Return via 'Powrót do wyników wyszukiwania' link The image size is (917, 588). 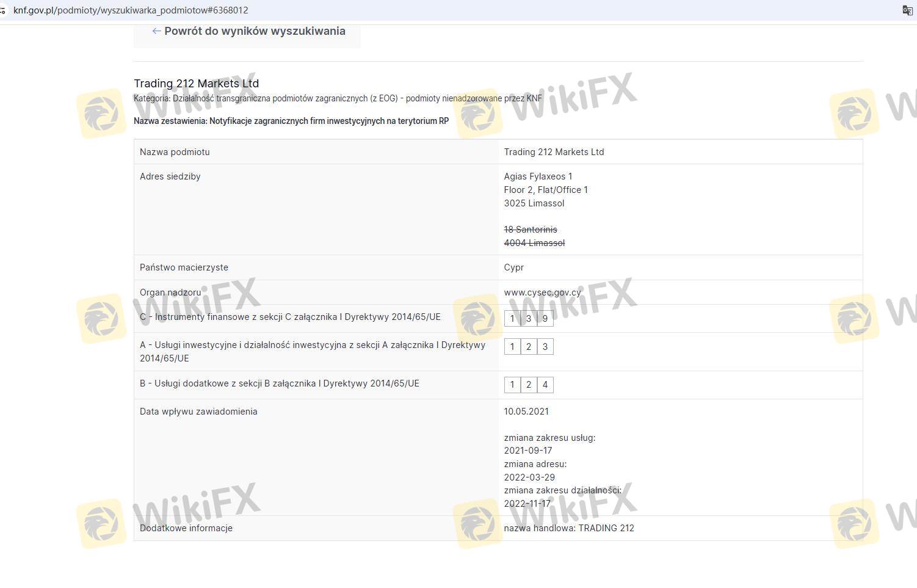point(255,31)
